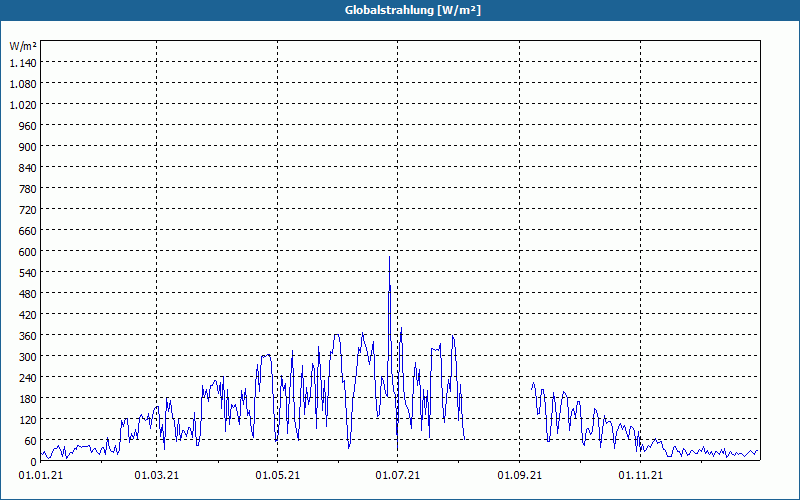
Task: Select the W/m² unit label on the axis
Action: [x=23, y=46]
